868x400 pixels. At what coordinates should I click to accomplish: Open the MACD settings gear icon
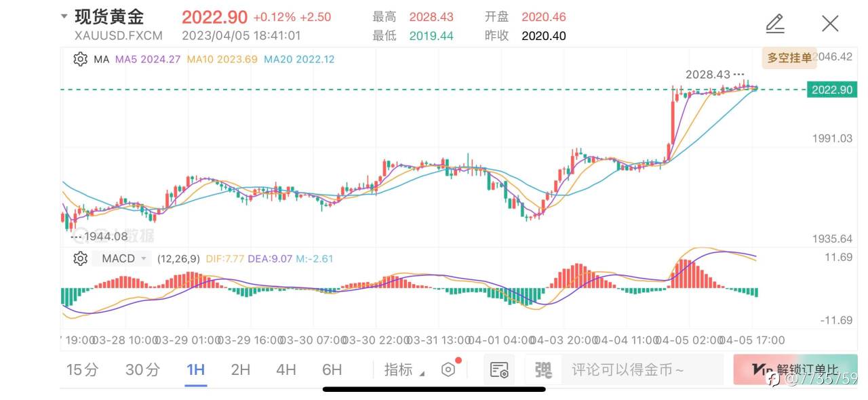click(80, 258)
